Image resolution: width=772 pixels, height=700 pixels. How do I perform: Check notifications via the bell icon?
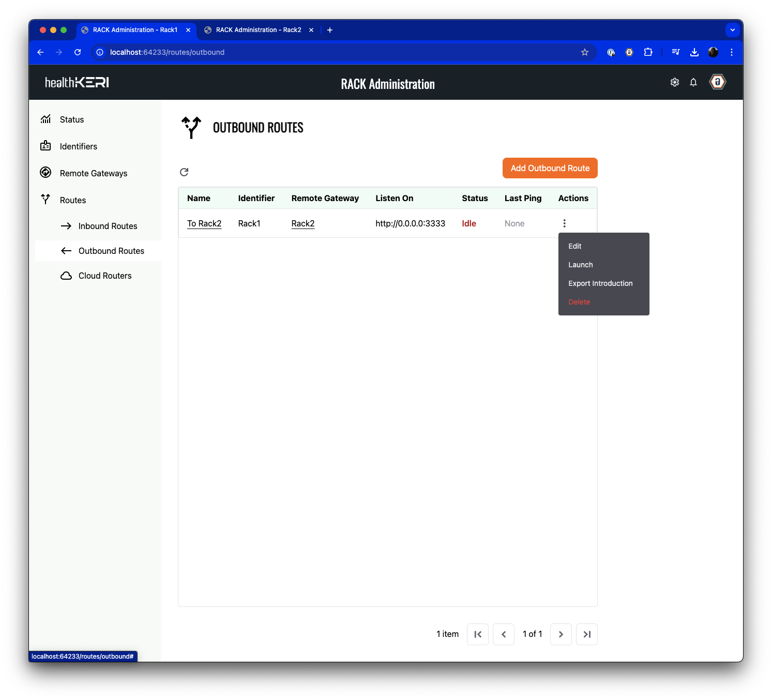(693, 82)
